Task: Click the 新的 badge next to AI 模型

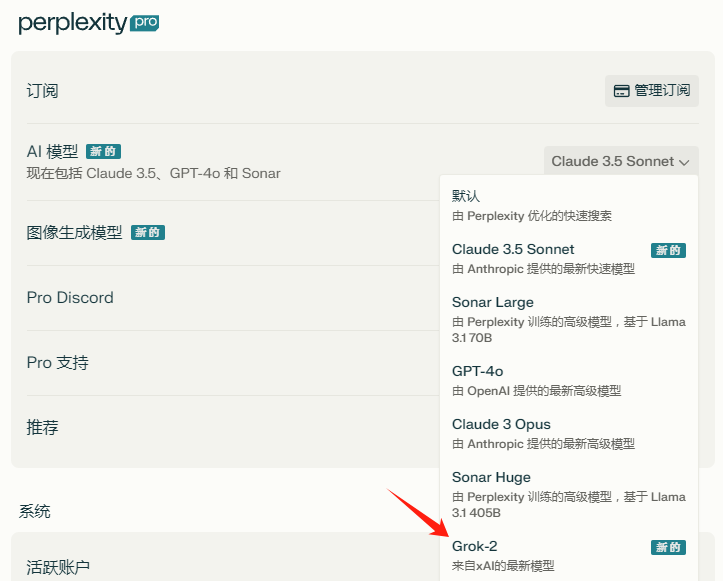Action: tap(103, 151)
